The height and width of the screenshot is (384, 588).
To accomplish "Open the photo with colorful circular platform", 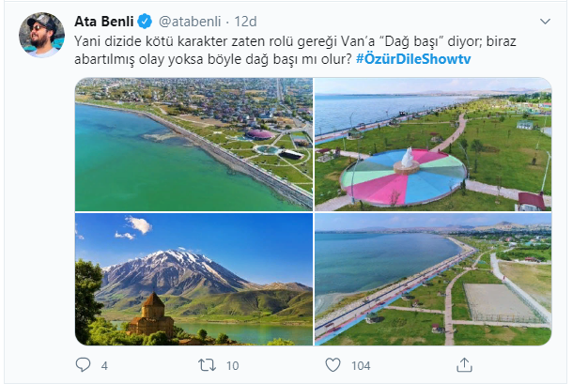I will pyautogui.click(x=433, y=144).
